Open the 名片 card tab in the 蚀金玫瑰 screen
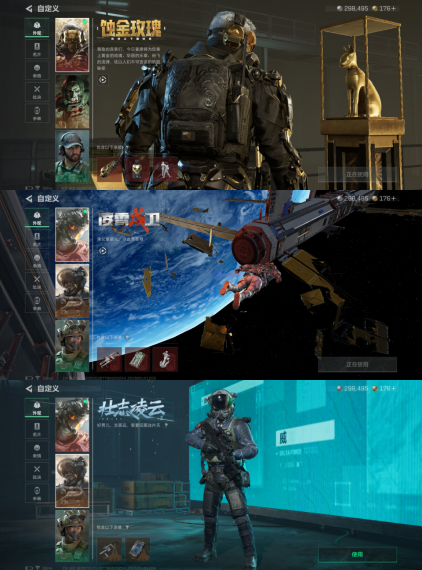Viewport: 422px width, 570px height. click(37, 49)
